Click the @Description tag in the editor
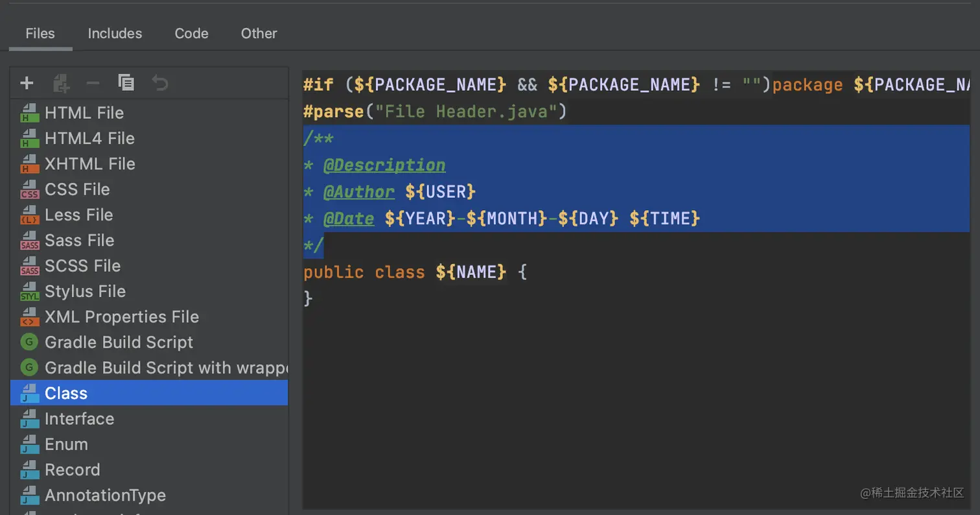The height and width of the screenshot is (515, 980). pos(384,165)
